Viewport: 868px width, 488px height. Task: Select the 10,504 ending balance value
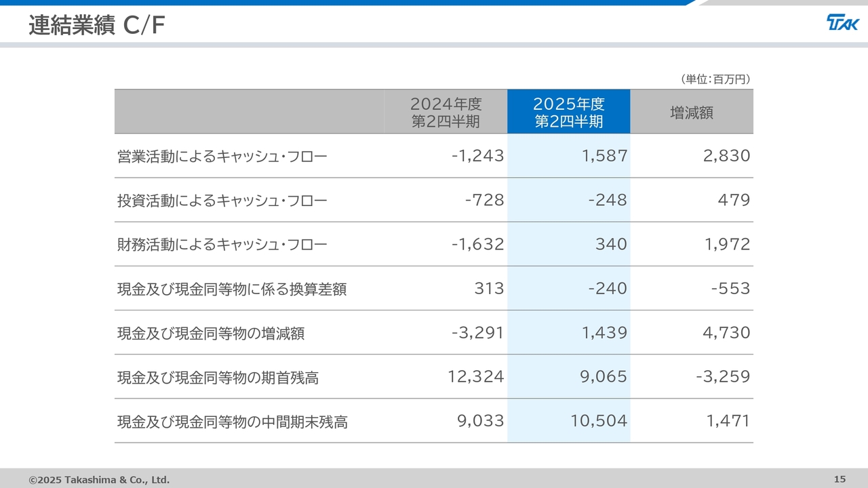[599, 421]
